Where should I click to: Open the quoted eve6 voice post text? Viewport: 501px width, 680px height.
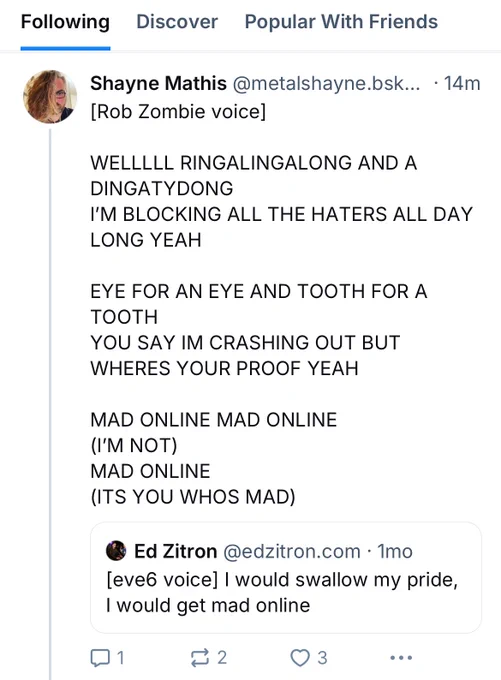click(x=282, y=592)
